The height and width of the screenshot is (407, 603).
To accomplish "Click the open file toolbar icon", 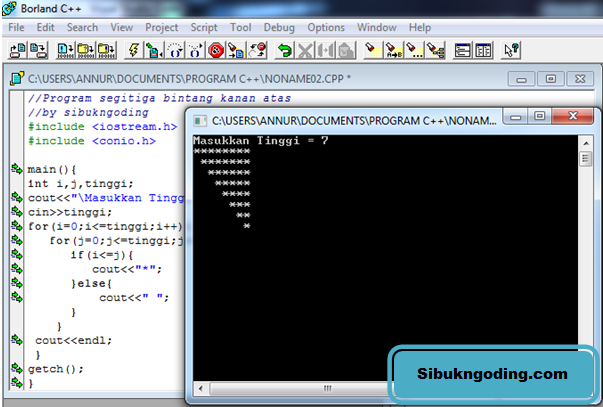I will pyautogui.click(x=17, y=50).
